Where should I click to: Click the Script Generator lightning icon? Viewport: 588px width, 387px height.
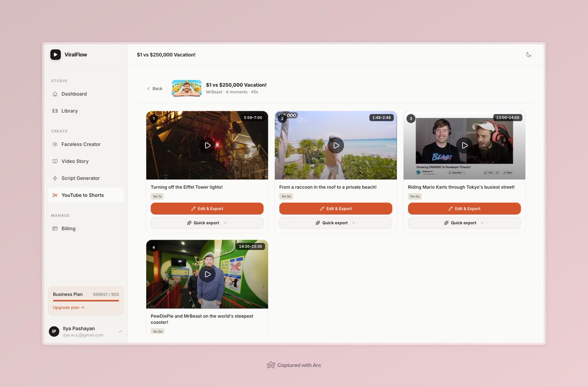click(x=55, y=178)
